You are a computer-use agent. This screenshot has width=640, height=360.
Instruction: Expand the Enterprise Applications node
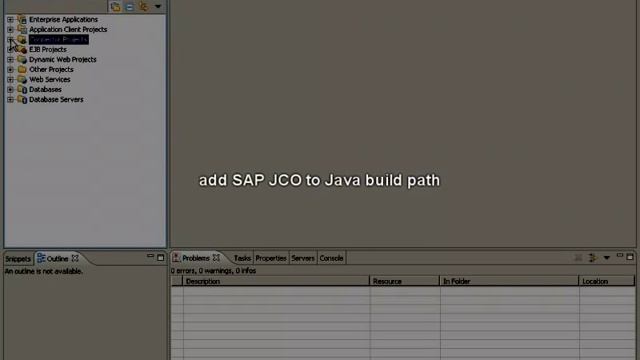tap(10, 19)
